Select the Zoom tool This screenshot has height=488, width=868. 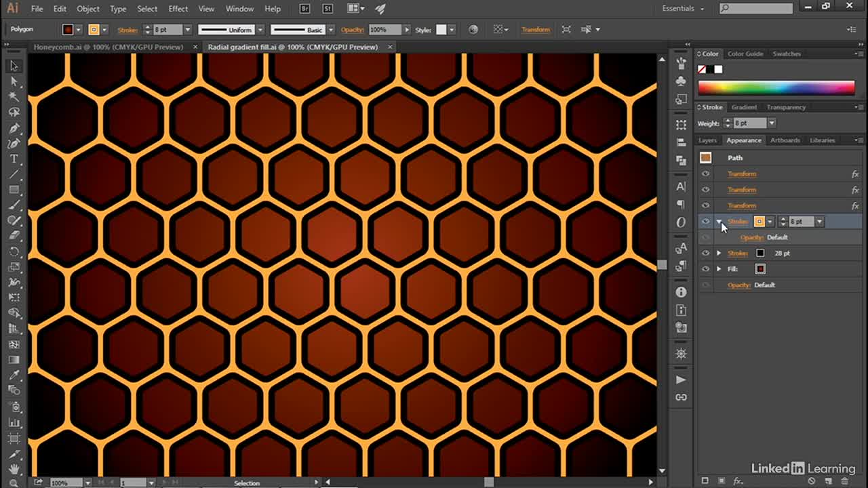click(x=14, y=483)
